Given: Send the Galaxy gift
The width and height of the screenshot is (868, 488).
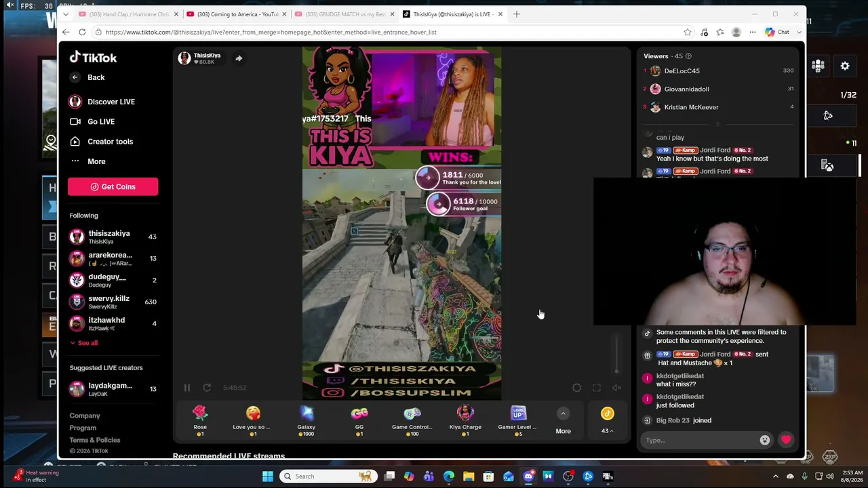Looking at the screenshot, I should 306,421.
